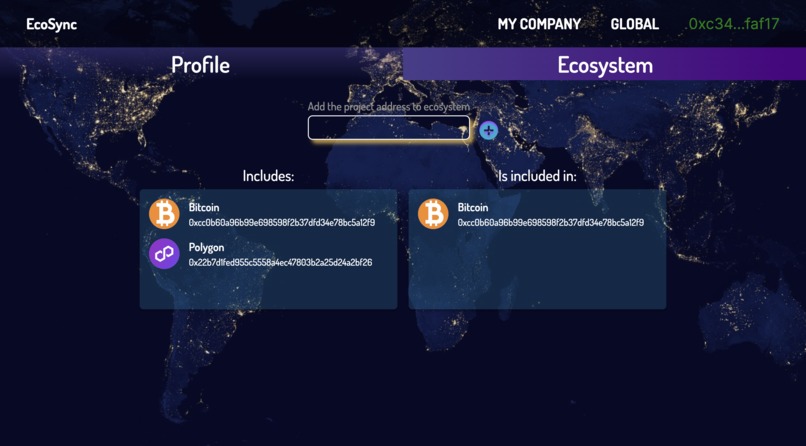
Task: Click the Is included in: heading
Action: pos(537,176)
